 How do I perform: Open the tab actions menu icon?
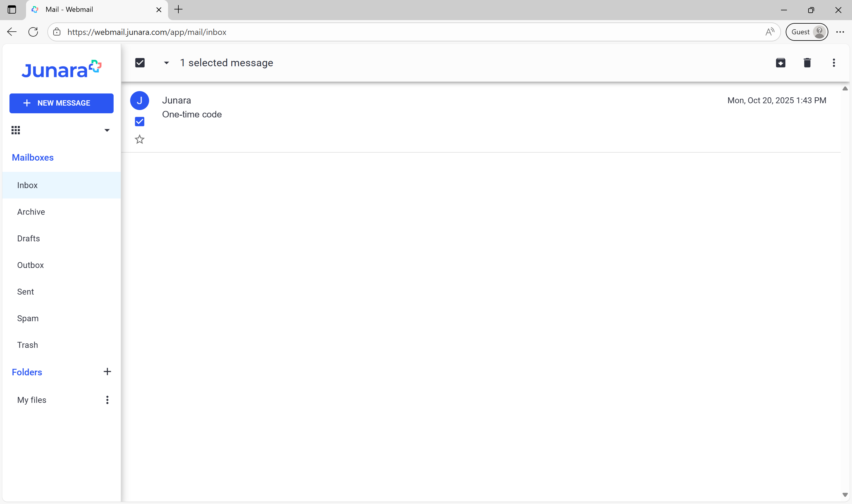coord(12,9)
